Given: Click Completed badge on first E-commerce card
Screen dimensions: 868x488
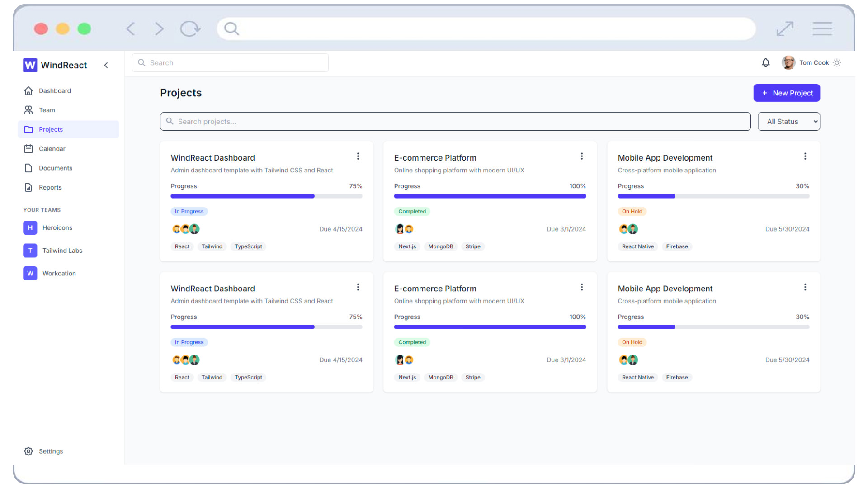Looking at the screenshot, I should [x=412, y=212].
